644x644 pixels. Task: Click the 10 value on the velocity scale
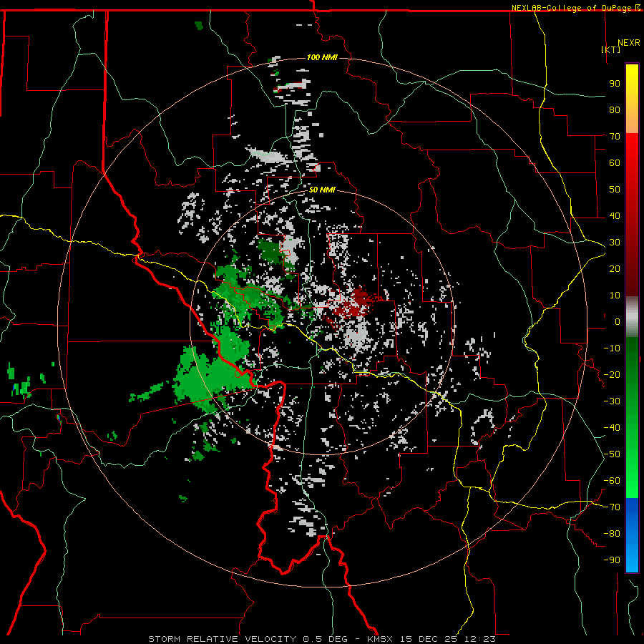pyautogui.click(x=615, y=296)
